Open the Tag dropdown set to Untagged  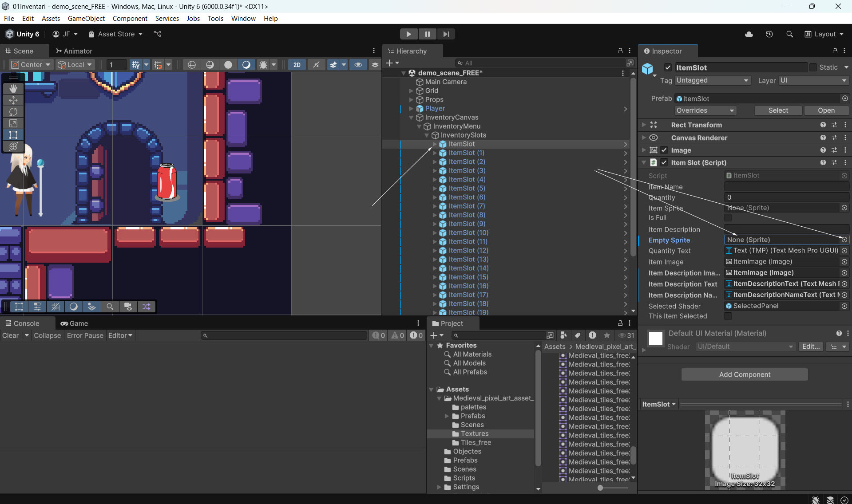712,80
